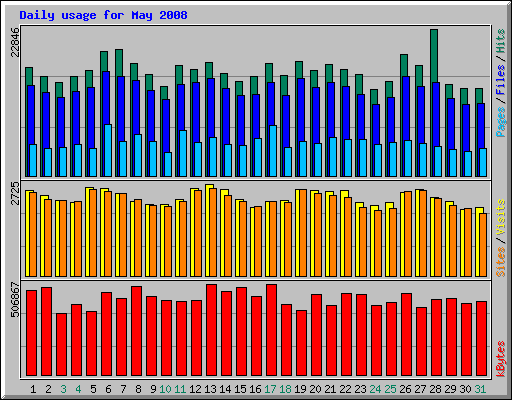Click day label 14 on the x-axis
The height and width of the screenshot is (400, 512).
[225, 389]
